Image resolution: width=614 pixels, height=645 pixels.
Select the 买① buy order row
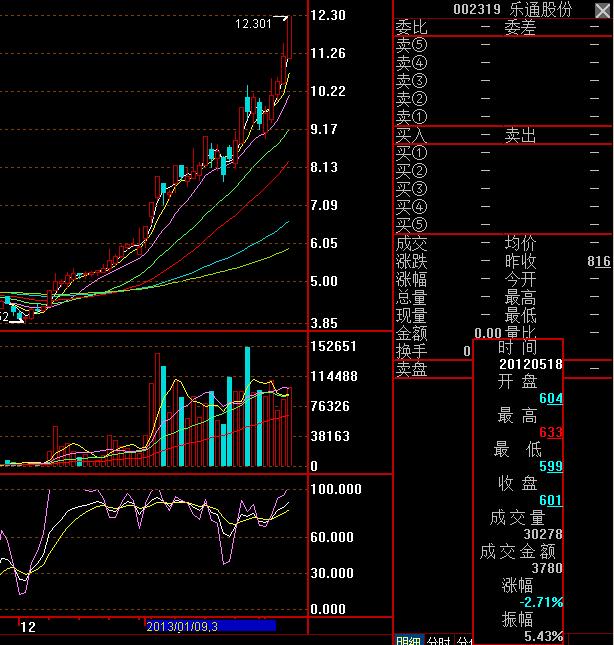tap(412, 153)
